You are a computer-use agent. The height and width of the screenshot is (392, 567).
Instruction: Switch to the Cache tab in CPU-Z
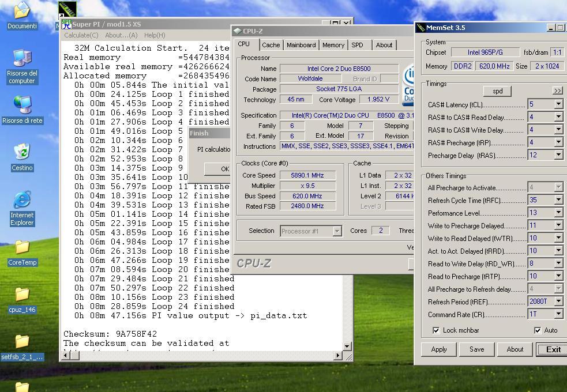(271, 45)
